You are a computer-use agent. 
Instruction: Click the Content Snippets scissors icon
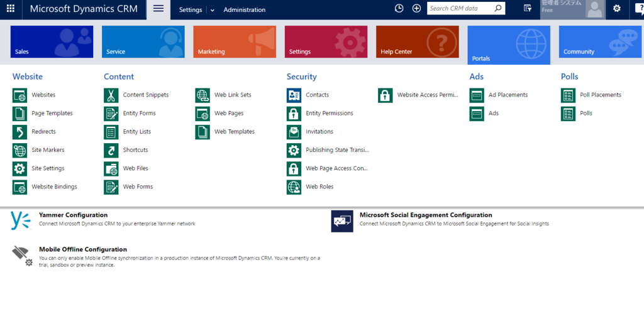[111, 95]
